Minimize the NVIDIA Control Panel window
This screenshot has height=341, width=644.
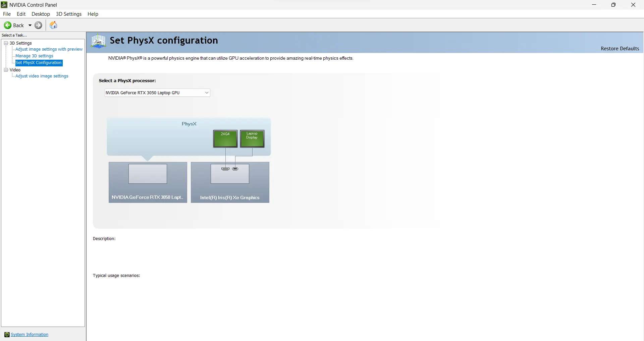(594, 5)
